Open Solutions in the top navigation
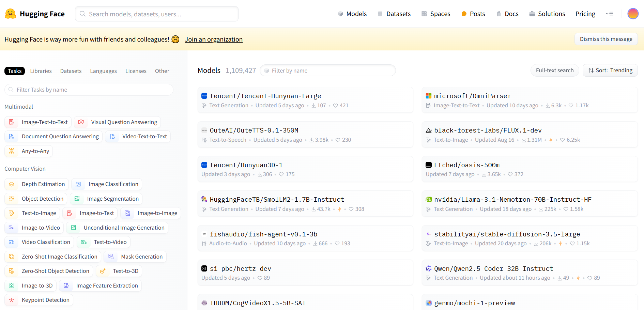 coord(547,14)
